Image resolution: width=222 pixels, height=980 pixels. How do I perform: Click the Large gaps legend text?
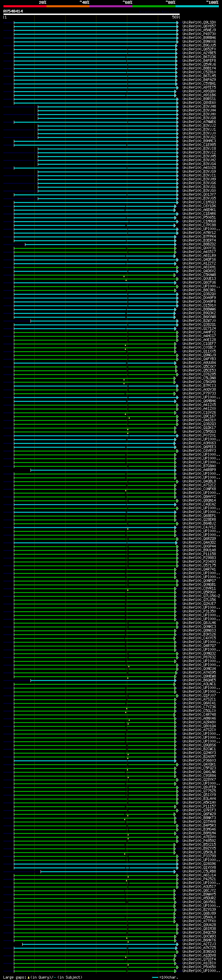(x=15, y=977)
